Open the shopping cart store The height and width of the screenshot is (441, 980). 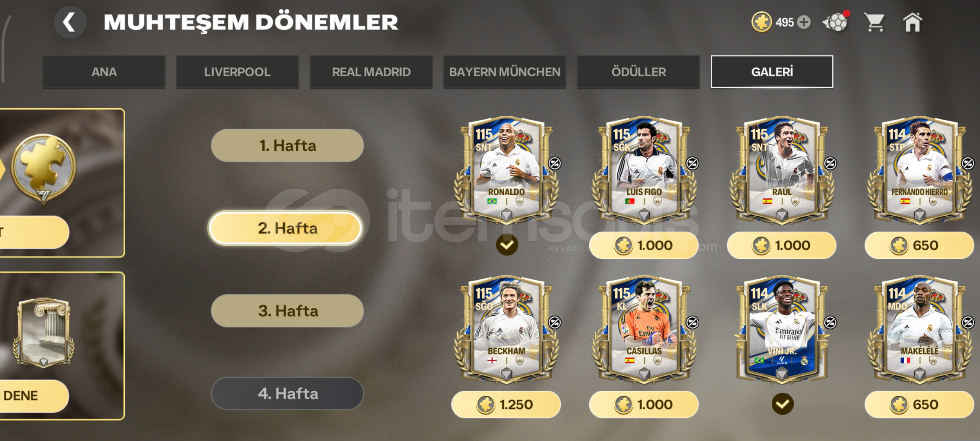tap(874, 22)
